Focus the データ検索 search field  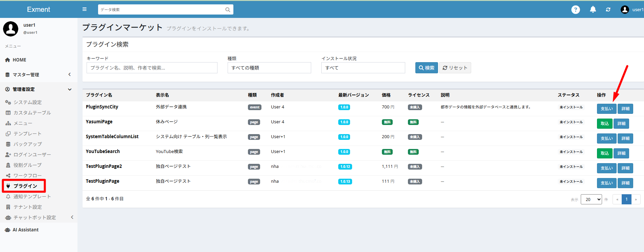[x=162, y=10]
